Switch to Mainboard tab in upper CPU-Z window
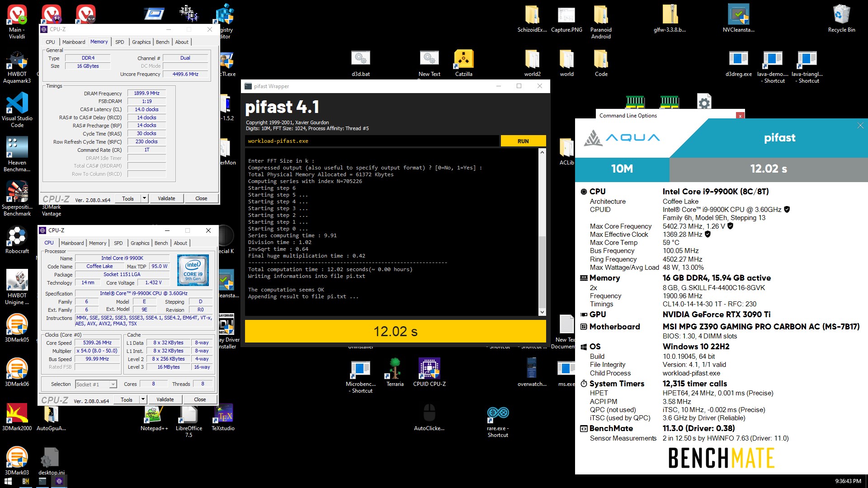Viewport: 868px width, 488px height. point(74,42)
